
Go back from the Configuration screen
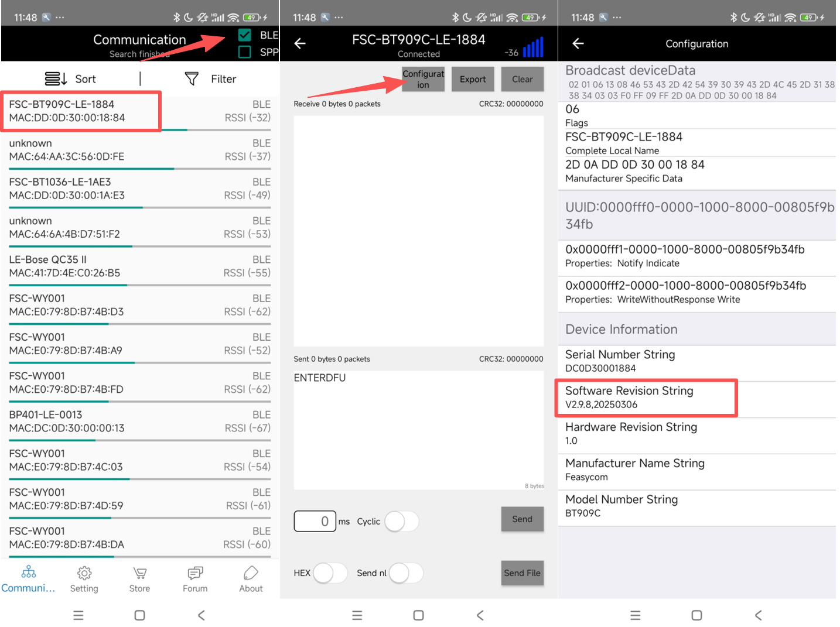click(578, 43)
